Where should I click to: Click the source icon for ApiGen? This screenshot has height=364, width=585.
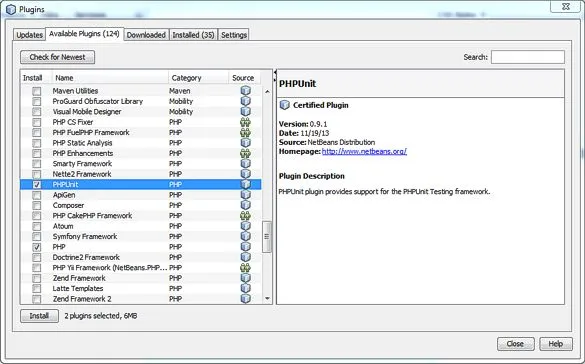click(245, 195)
